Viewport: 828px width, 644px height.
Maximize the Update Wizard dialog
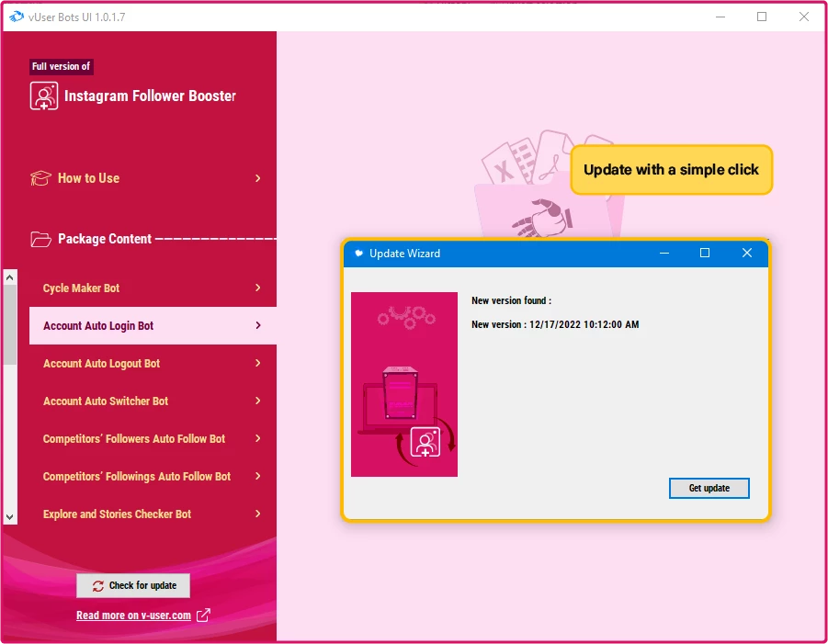(x=705, y=253)
